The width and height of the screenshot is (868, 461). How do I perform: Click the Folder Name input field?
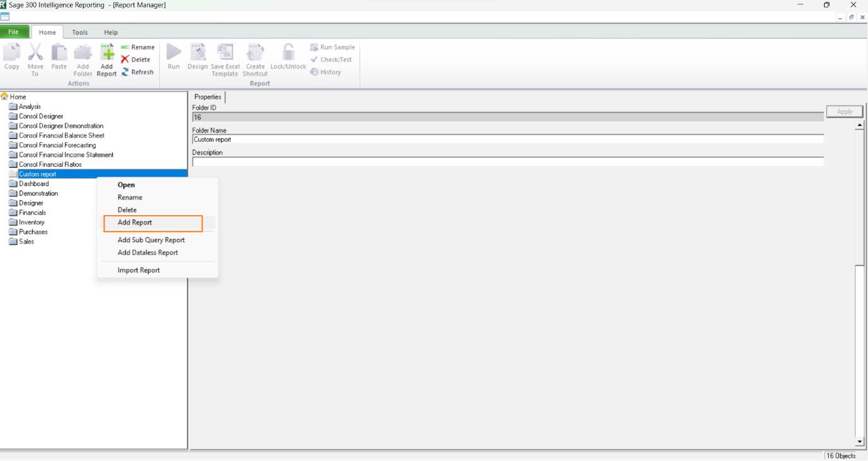point(507,140)
